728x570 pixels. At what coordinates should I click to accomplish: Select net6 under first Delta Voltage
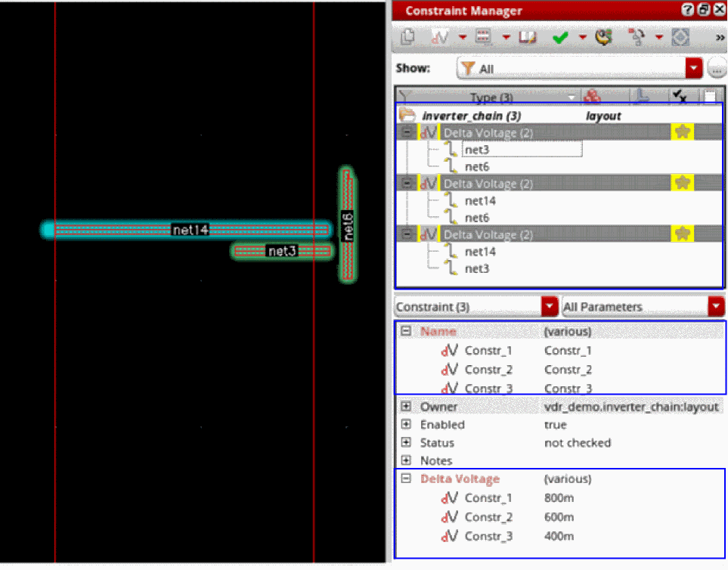tap(477, 166)
